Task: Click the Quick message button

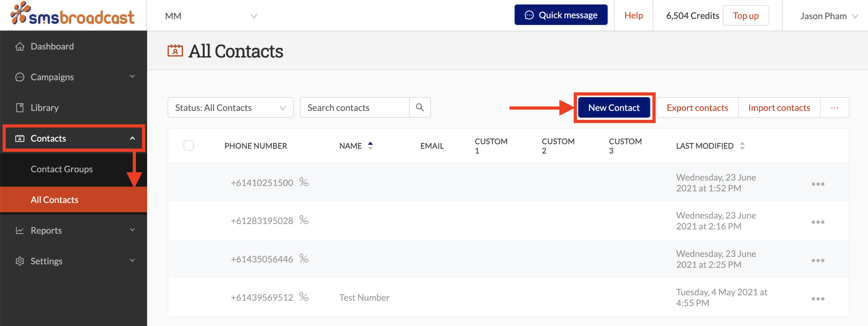Action: (x=561, y=15)
